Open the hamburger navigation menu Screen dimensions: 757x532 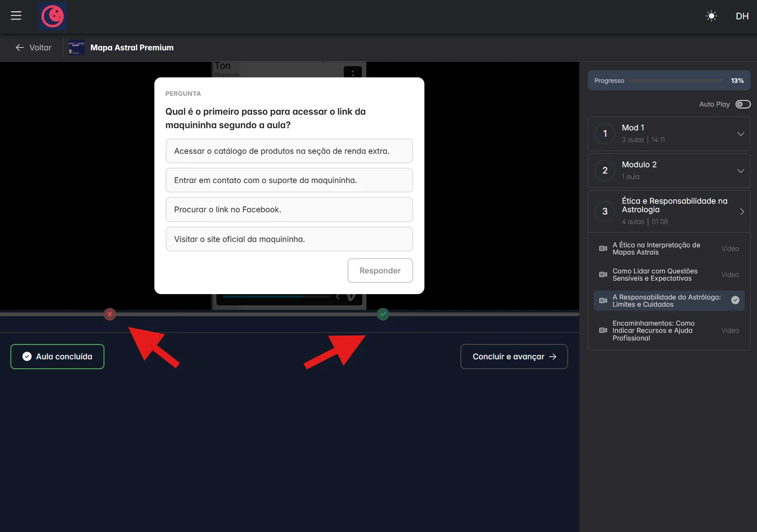16,16
